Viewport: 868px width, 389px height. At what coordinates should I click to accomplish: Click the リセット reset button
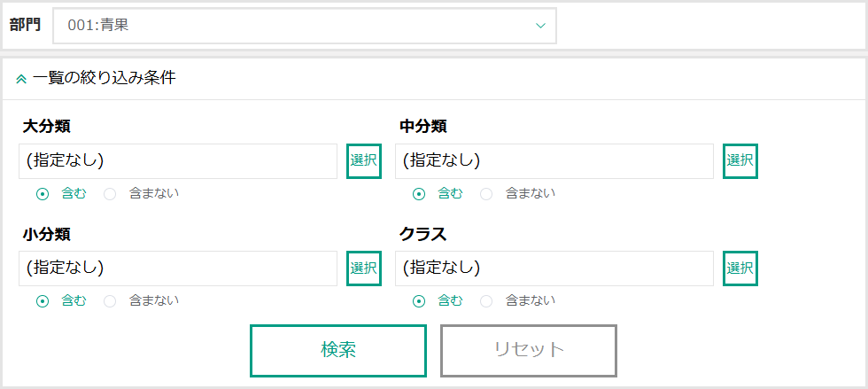coord(529,351)
